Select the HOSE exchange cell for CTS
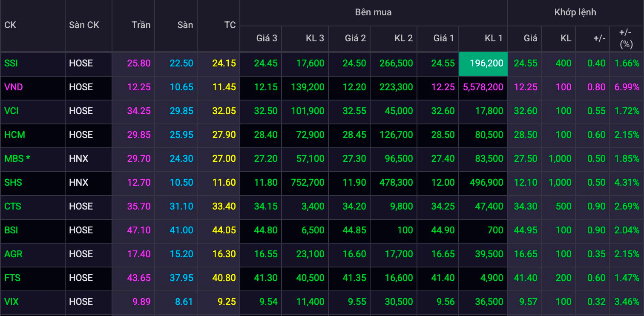This screenshot has width=644, height=316. pyautogui.click(x=81, y=207)
